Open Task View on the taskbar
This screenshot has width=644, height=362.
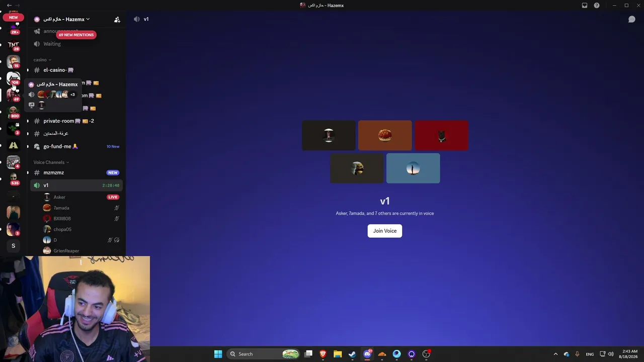(308, 354)
